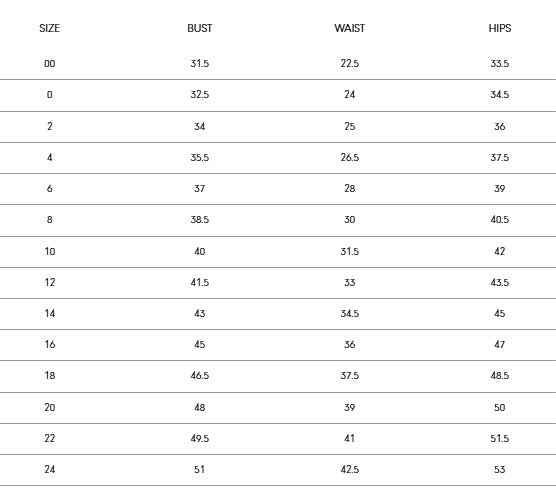Click the HIPS column header
The image size is (556, 504).
tap(500, 28)
